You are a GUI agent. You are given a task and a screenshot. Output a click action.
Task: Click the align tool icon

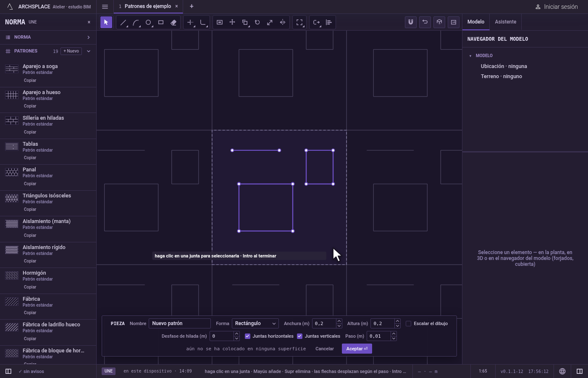click(329, 22)
